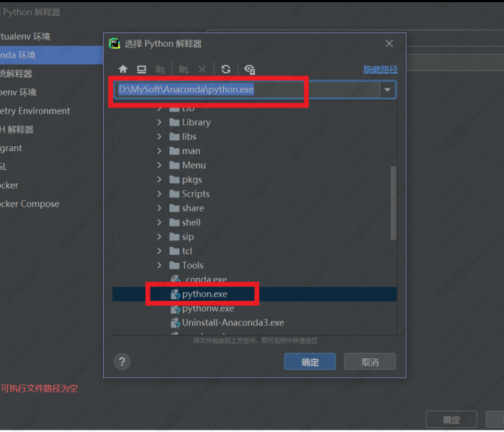Expand the sip folder
The width and height of the screenshot is (504, 432).
click(159, 237)
